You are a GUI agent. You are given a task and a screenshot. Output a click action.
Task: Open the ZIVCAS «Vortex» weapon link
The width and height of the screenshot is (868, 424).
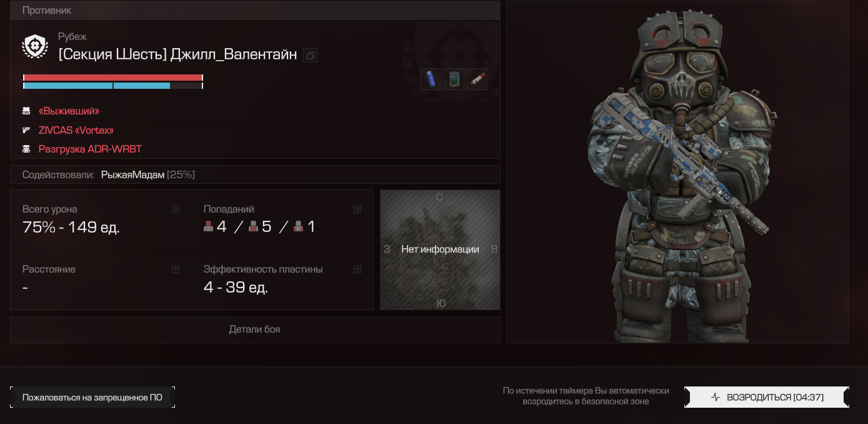tap(76, 130)
